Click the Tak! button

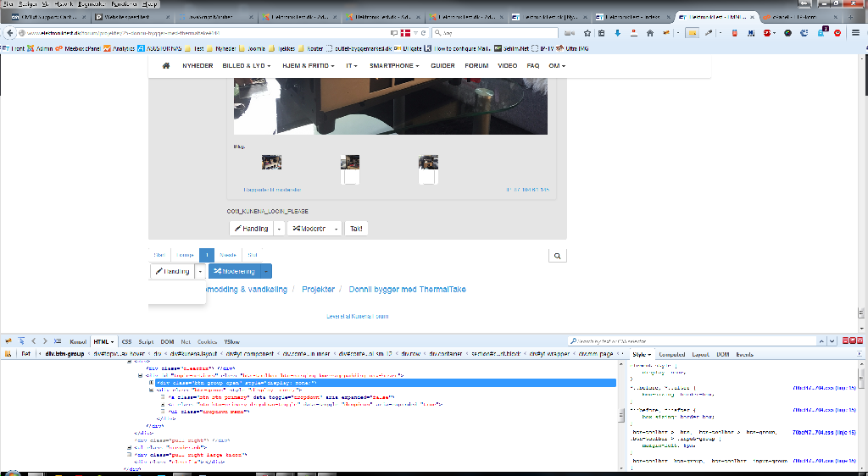(356, 229)
